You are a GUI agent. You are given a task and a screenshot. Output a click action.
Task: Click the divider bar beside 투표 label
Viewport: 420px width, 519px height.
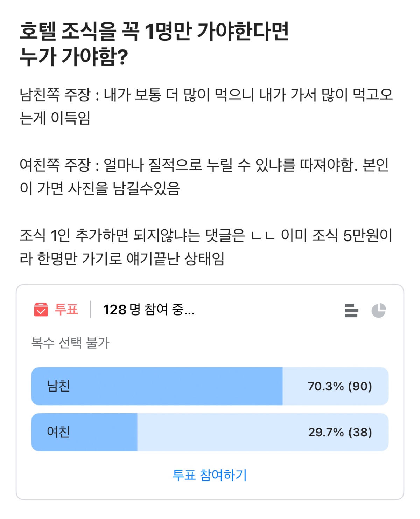click(x=91, y=309)
